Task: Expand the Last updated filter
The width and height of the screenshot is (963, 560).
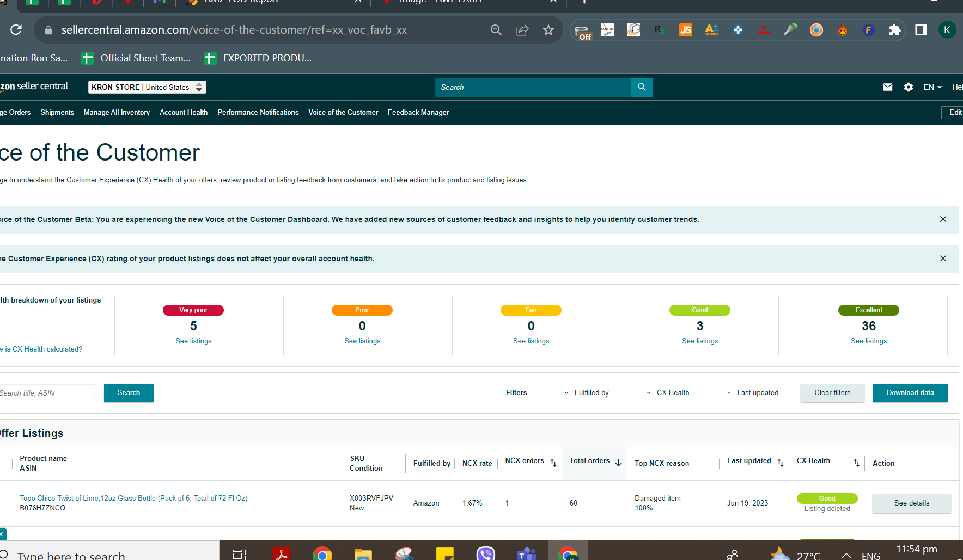Action: (753, 393)
